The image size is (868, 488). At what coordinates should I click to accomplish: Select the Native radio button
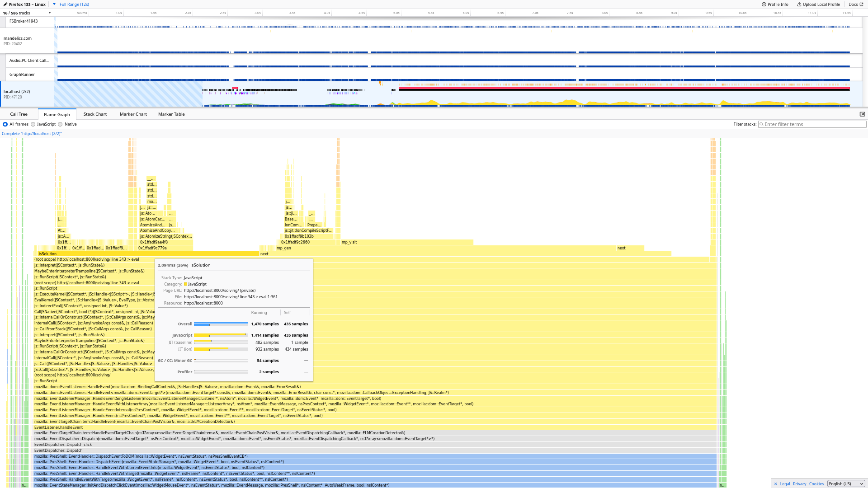coord(60,124)
